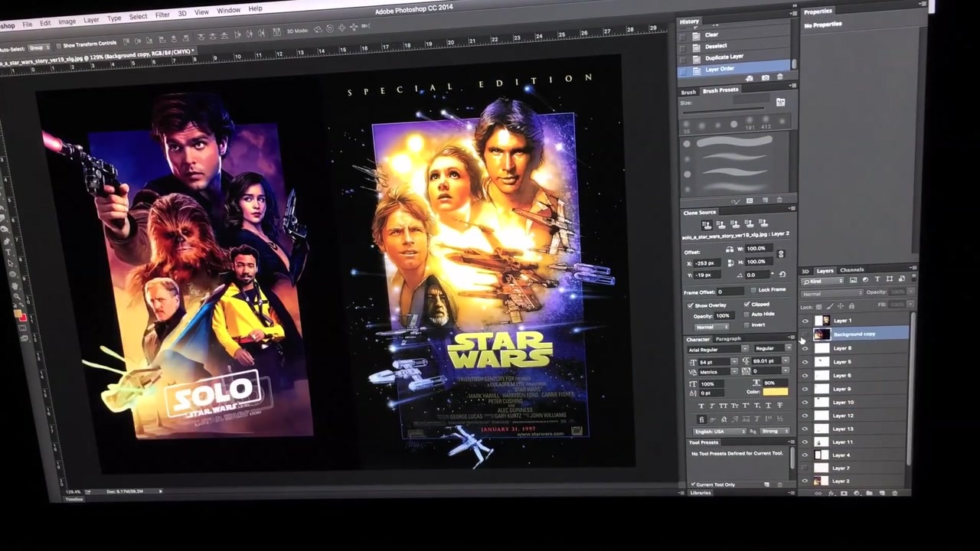Click the red color swatch in the left toolbar
The height and width of the screenshot is (551, 980).
pyautogui.click(x=21, y=317)
